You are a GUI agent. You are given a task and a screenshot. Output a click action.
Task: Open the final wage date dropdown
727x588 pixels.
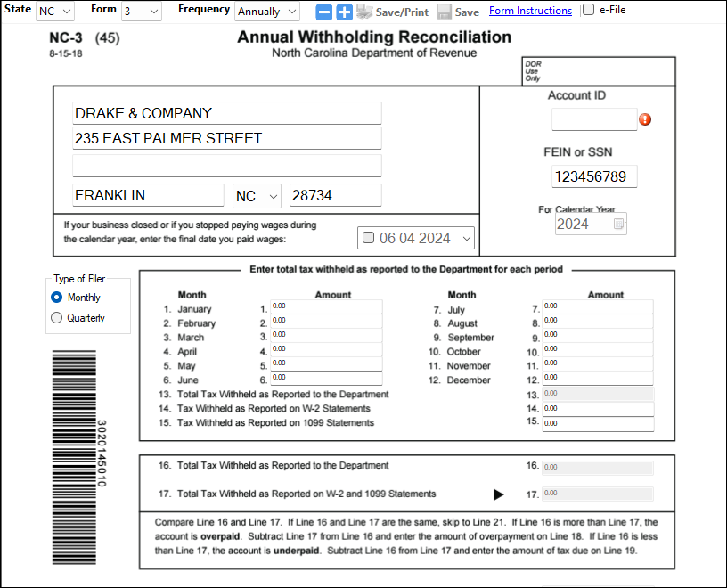tap(464, 237)
